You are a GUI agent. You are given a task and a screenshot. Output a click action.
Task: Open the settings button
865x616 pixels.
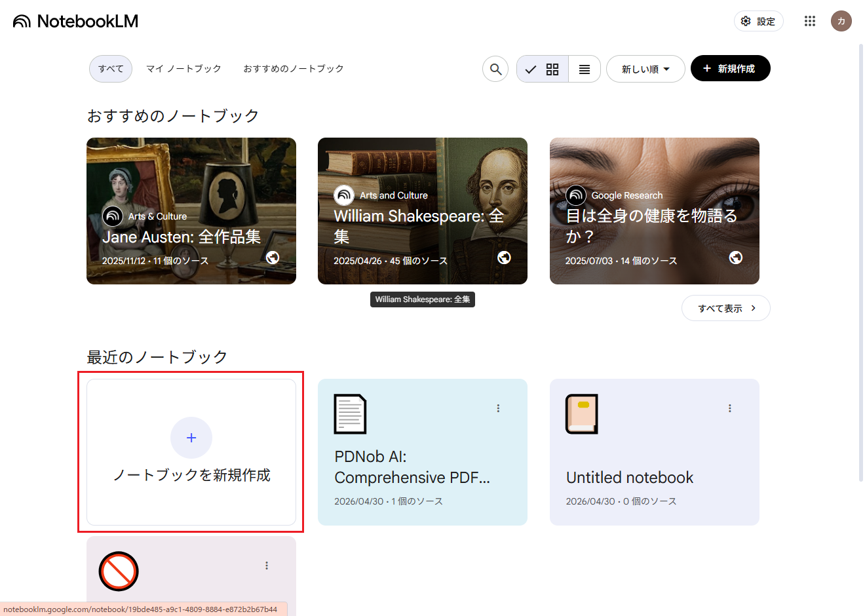[x=758, y=21]
